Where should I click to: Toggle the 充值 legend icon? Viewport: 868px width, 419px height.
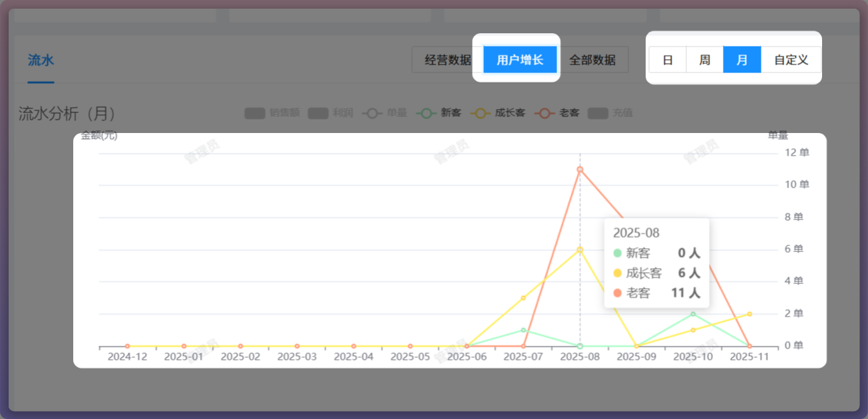[x=599, y=113]
